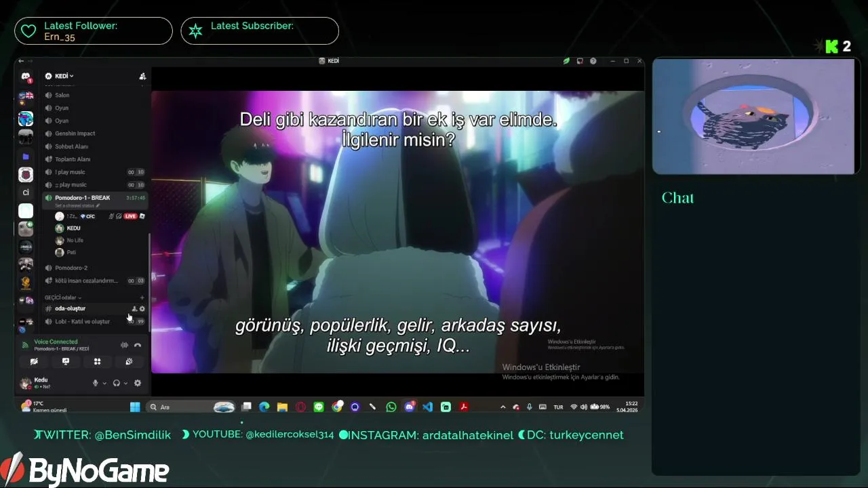The height and width of the screenshot is (488, 868).
Task: Open Voice Connected signal strength icon
Action: coord(26,345)
